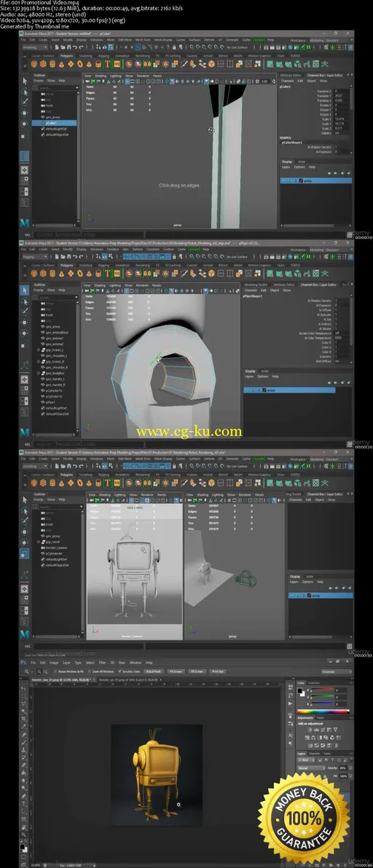Screen dimensions: 373x868
Task: Select the Photoshop Rectangular Marquee tool
Action: (23, 695)
